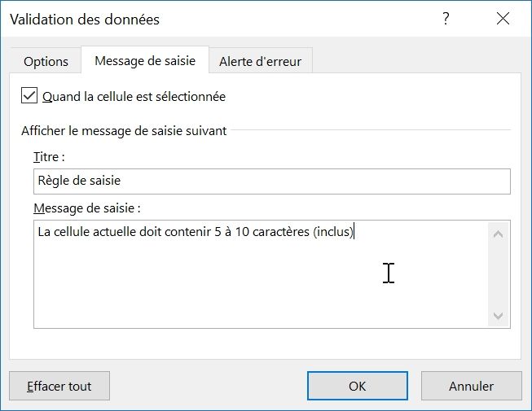
Task: Click the 'Message de saisie :' field label
Action: coord(87,208)
